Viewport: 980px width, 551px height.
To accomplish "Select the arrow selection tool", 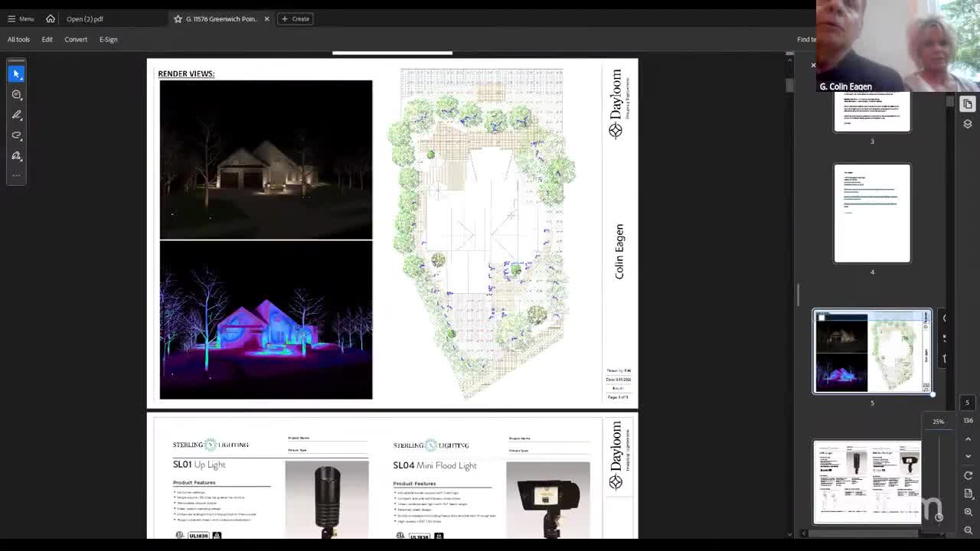I will pyautogui.click(x=16, y=73).
